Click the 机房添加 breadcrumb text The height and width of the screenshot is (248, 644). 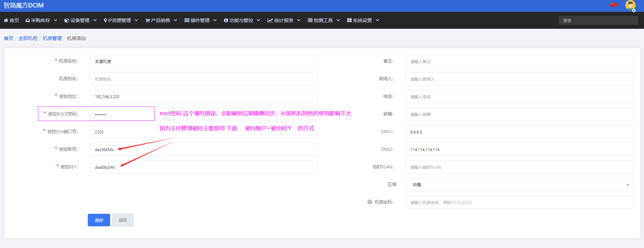pyautogui.click(x=76, y=38)
